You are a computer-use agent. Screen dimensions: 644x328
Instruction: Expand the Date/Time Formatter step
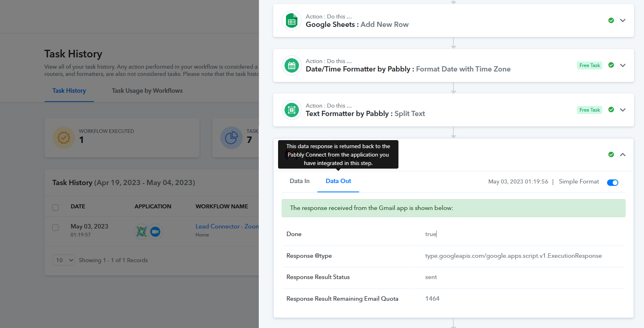(x=623, y=65)
